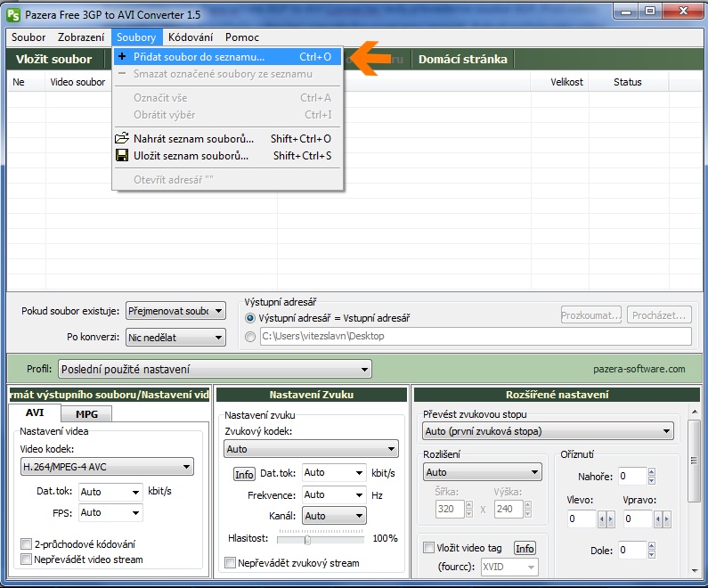This screenshot has height=588, width=708.
Task: Click Info button beside Vložit video tag
Action: pyautogui.click(x=525, y=548)
